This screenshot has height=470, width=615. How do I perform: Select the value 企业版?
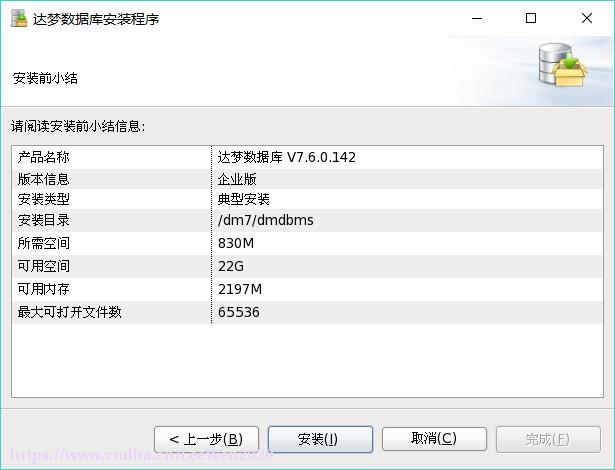(237, 179)
